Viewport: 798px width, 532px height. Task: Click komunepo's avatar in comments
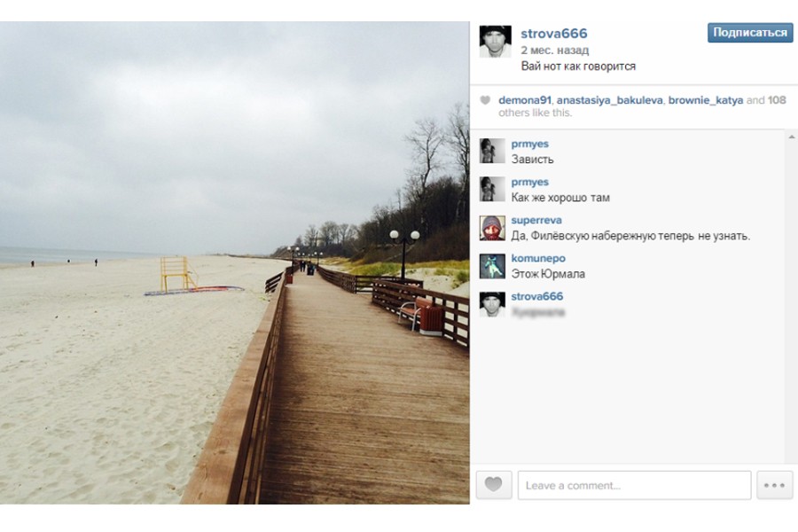(492, 266)
